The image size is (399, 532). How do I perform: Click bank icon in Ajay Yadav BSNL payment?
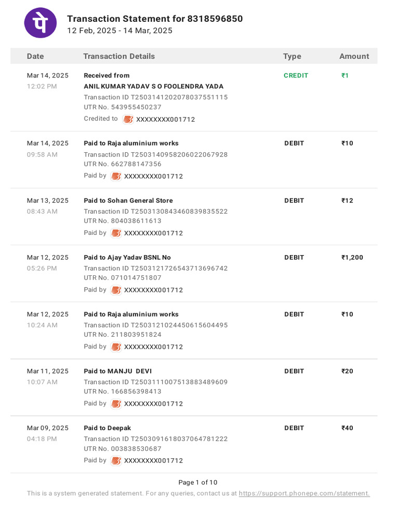tap(116, 290)
